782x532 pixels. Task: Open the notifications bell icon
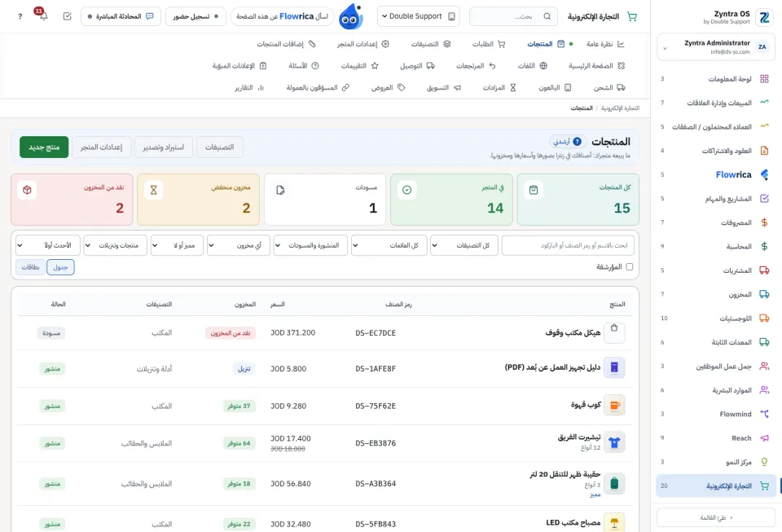43,16
